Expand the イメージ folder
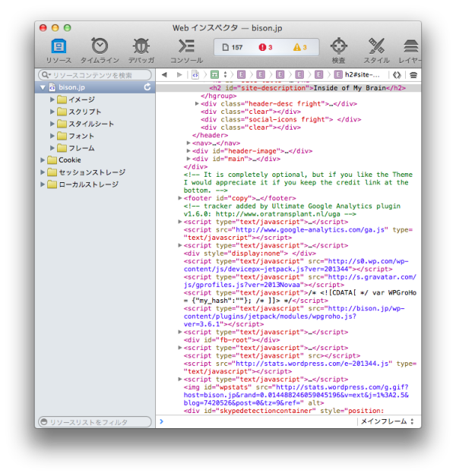Viewport: 456px width, 476px height. 52,99
